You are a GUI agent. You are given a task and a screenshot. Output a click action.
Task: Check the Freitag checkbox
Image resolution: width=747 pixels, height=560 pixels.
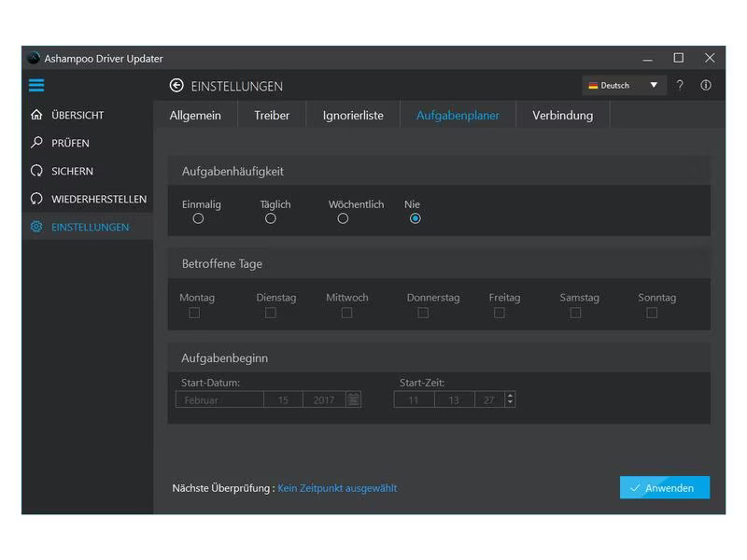click(500, 313)
